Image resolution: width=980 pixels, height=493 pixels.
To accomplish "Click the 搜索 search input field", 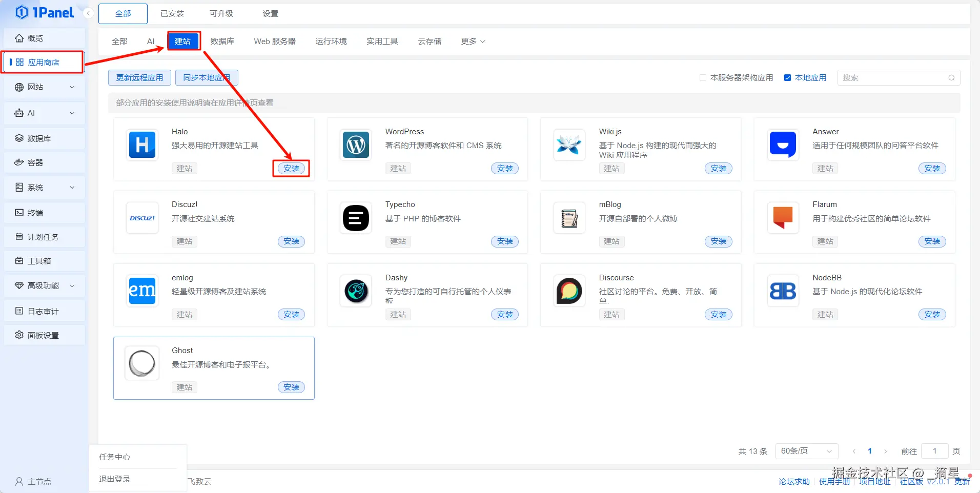I will (x=899, y=78).
